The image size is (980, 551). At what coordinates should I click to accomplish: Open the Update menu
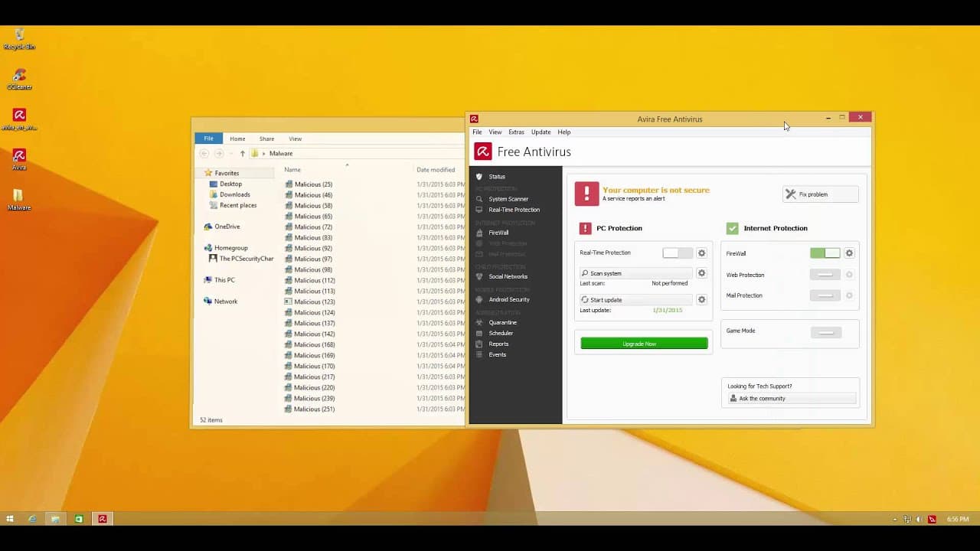click(541, 132)
